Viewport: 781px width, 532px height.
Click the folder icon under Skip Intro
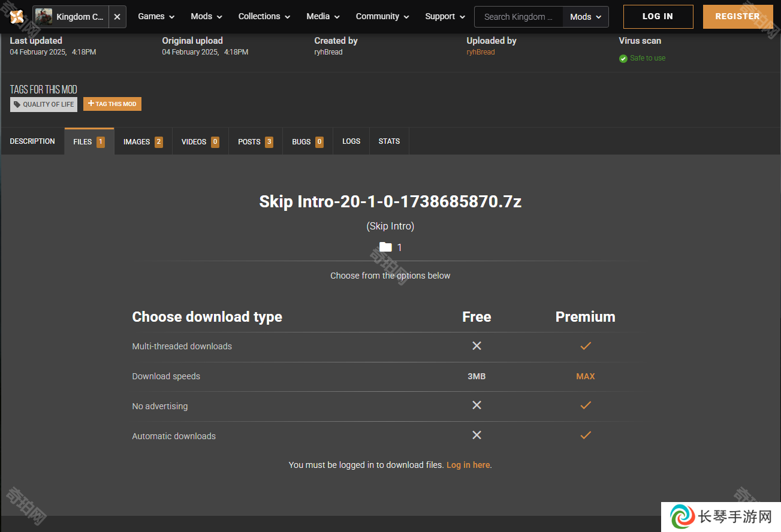pos(385,247)
